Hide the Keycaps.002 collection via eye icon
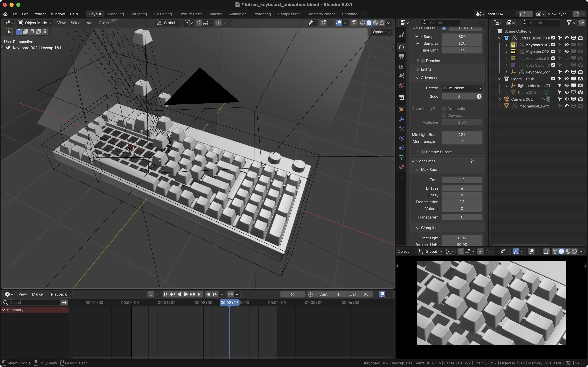Viewport: 588px width, 367px height. click(566, 52)
